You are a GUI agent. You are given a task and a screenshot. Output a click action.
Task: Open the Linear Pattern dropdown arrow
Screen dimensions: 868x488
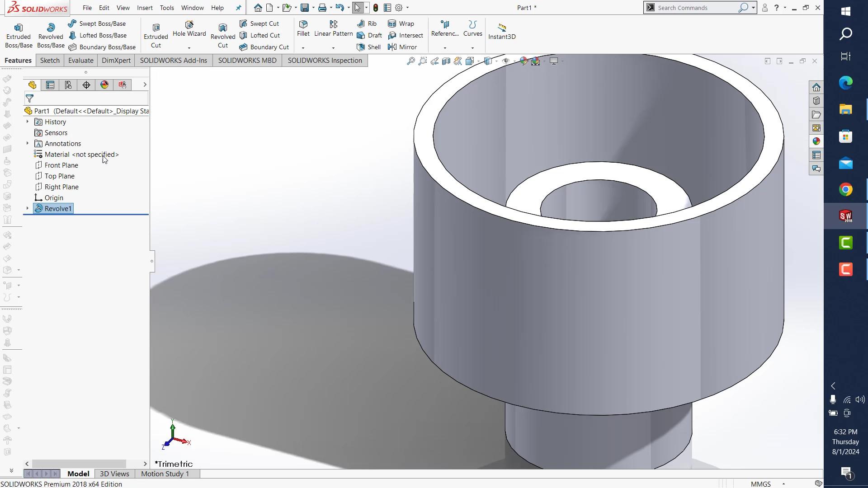[x=333, y=48]
